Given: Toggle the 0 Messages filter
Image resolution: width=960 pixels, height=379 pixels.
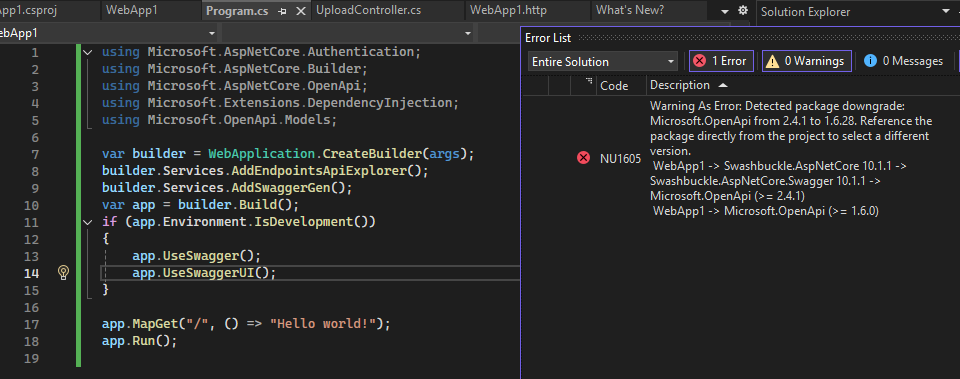Looking at the screenshot, I should pos(903,61).
